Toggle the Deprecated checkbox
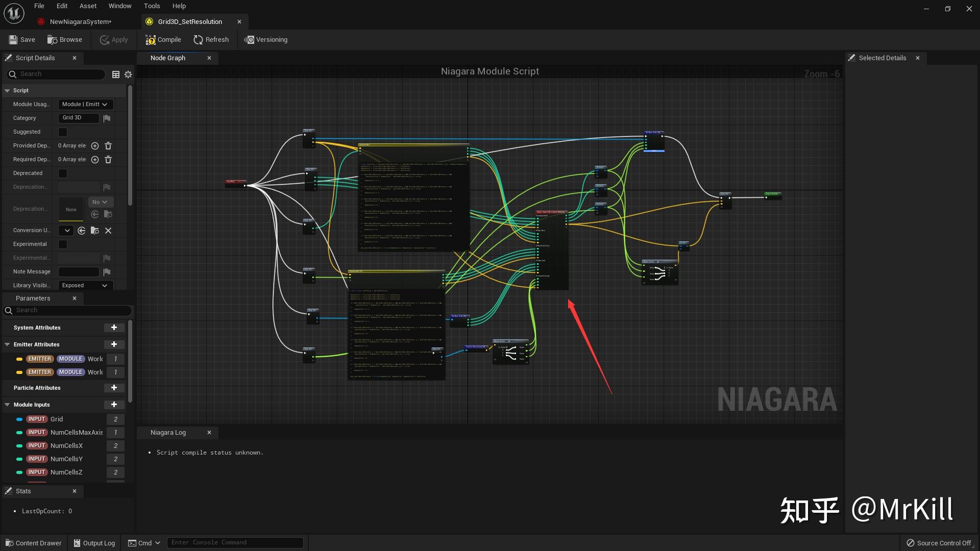980x551 pixels. click(63, 173)
